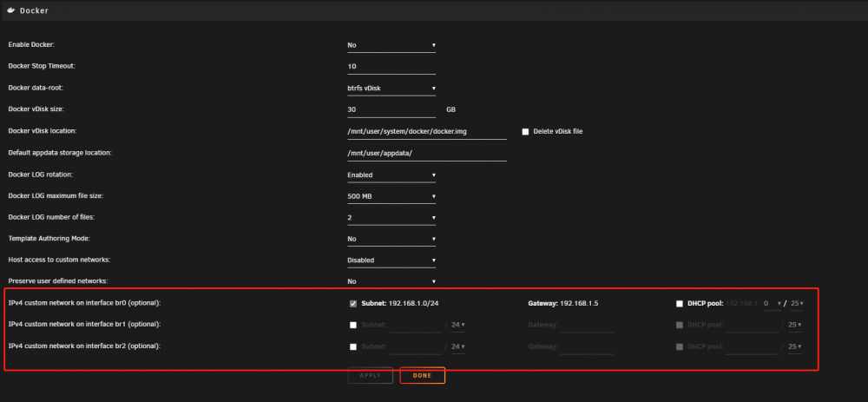Click the br1 Gateway field

click(586, 325)
